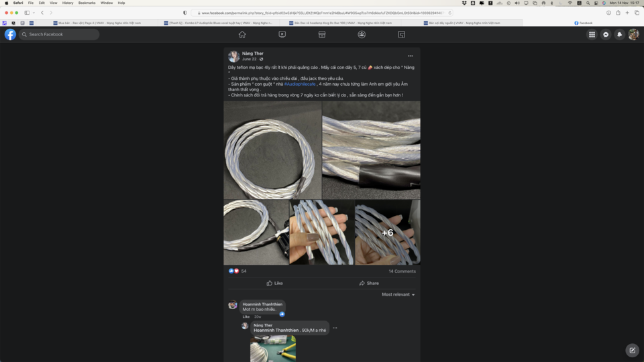Screen dimensions: 644x362
Task: Switch to the 'Bán sợi dây nguồn' tab
Action: pos(462,23)
